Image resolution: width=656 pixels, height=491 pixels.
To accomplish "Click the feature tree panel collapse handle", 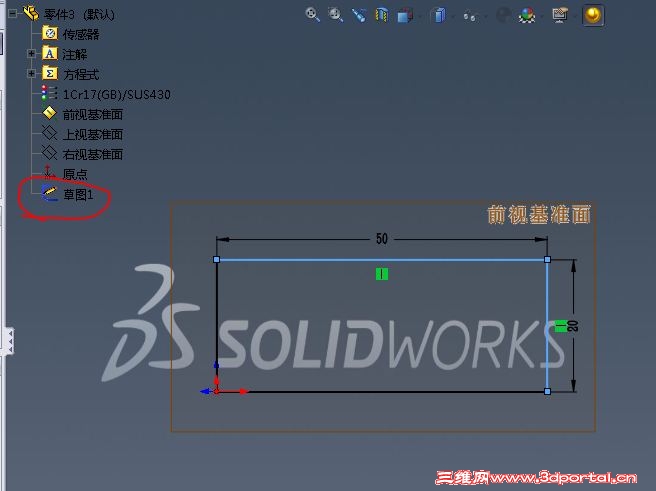I will click(x=9, y=341).
